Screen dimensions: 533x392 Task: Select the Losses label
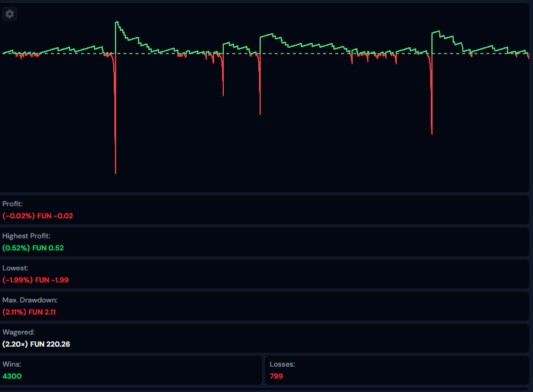(x=282, y=364)
